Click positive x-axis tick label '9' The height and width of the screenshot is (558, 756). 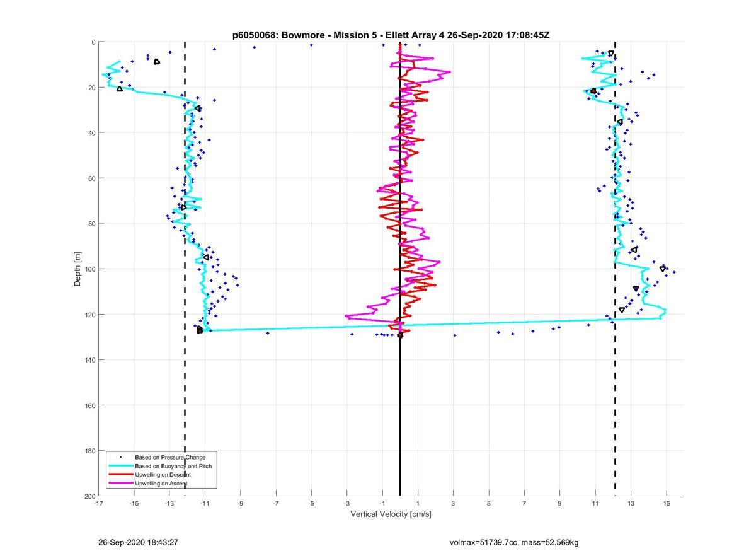[559, 504]
